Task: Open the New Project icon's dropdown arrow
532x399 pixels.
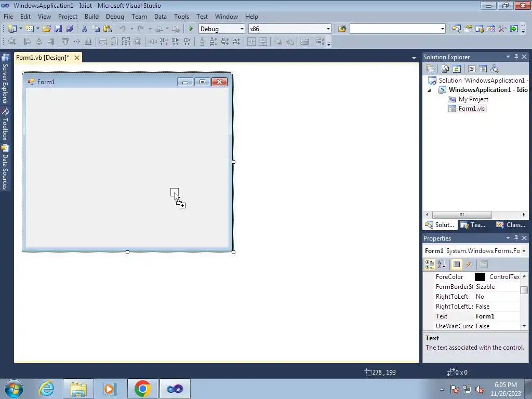Action: coord(20,29)
